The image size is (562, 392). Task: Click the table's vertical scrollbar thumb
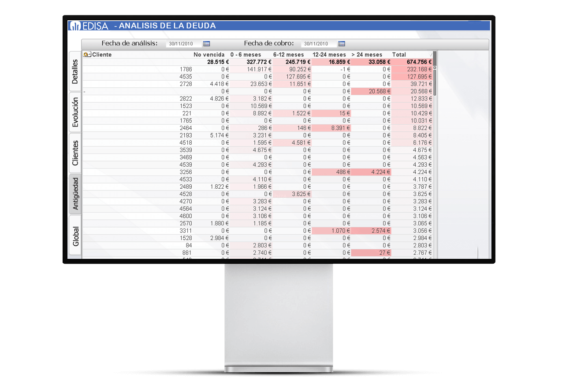[435, 82]
